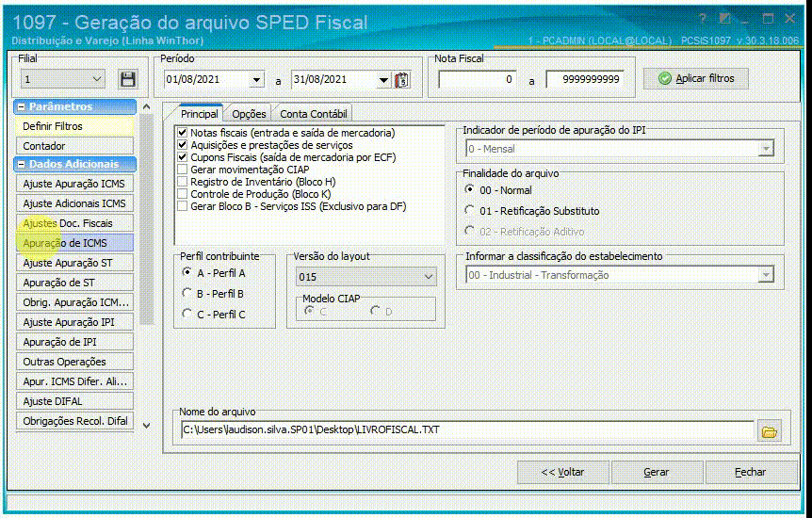The image size is (812, 518).
Task: Click the Fechar button
Action: tap(751, 472)
